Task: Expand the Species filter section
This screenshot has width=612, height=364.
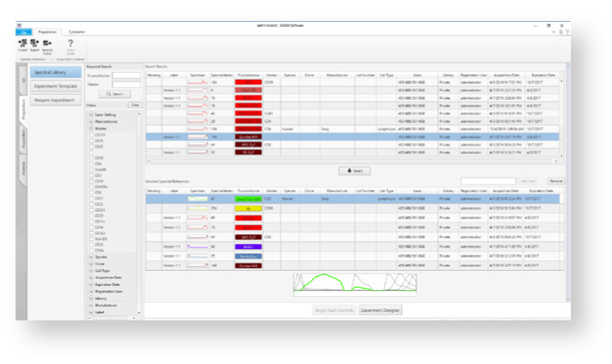Action: tap(90, 256)
